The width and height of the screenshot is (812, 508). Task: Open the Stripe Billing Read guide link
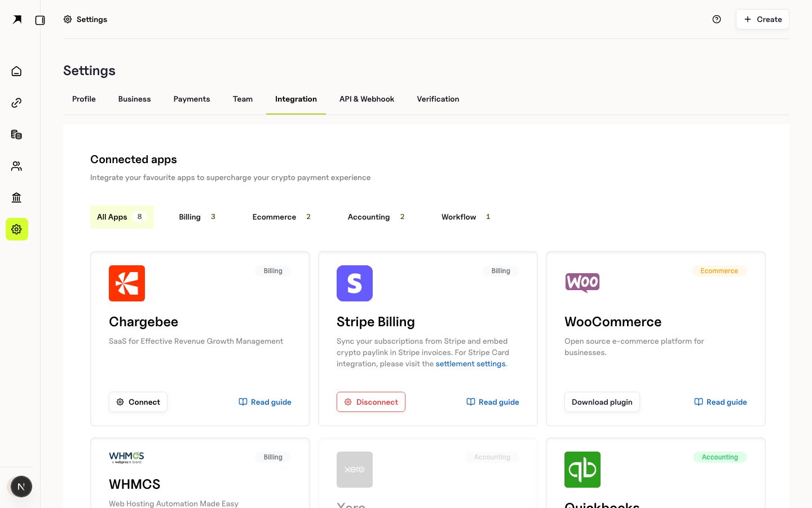pos(493,402)
